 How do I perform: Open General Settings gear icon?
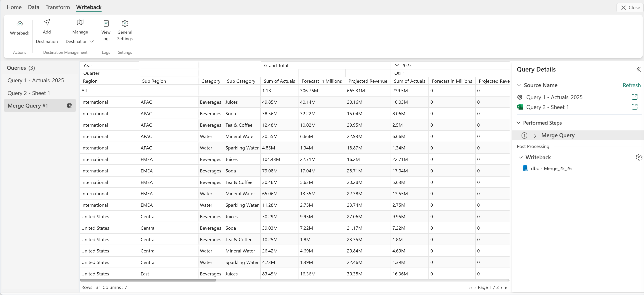(x=125, y=24)
